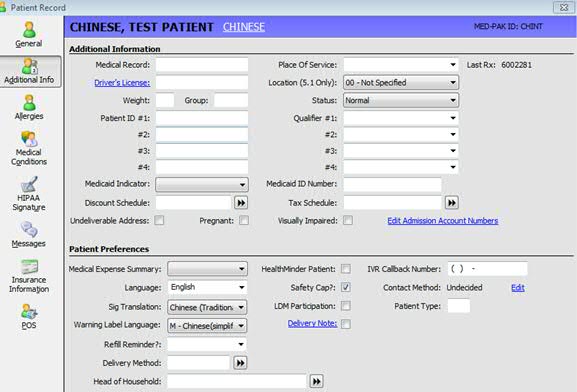This screenshot has width=577, height=392.
Task: Click the Head of Household lookup arrow button
Action: pyautogui.click(x=316, y=381)
